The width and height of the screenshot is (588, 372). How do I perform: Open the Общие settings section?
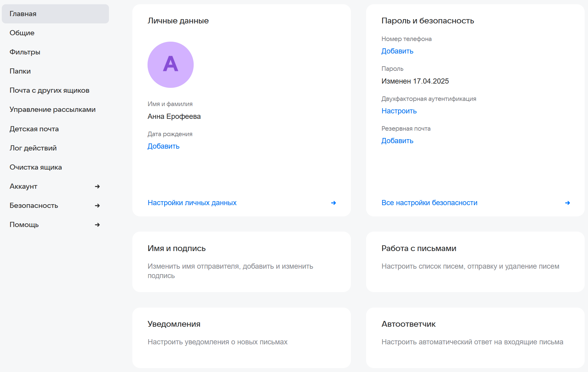[22, 33]
